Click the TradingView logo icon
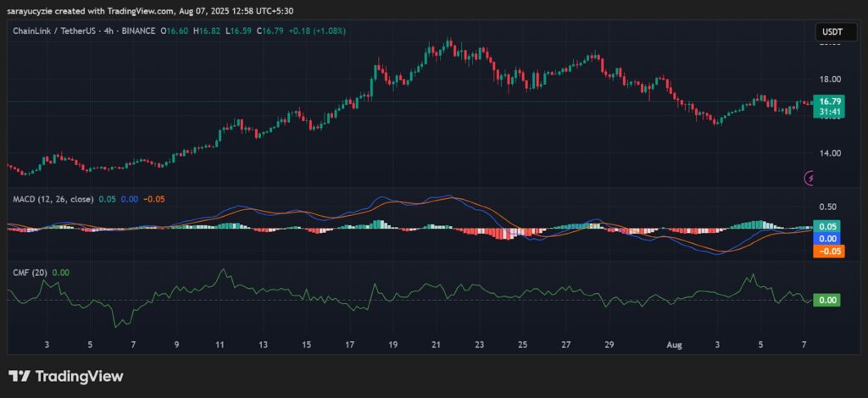The image size is (868, 398). (20, 376)
